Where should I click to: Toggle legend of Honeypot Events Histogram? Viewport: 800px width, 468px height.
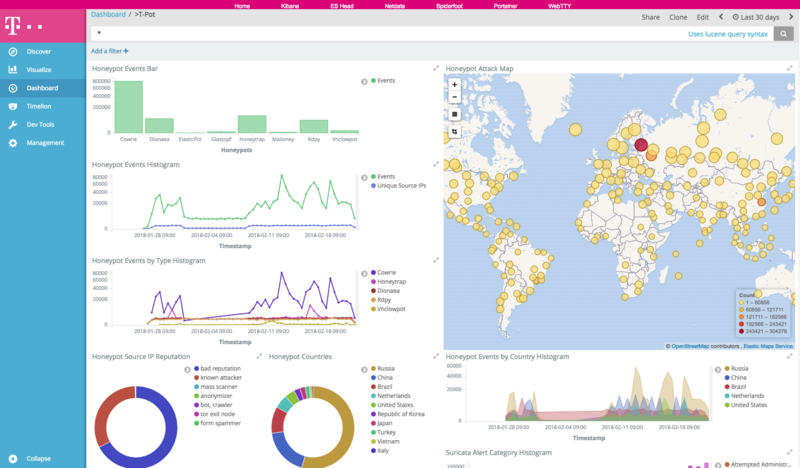pyautogui.click(x=364, y=178)
